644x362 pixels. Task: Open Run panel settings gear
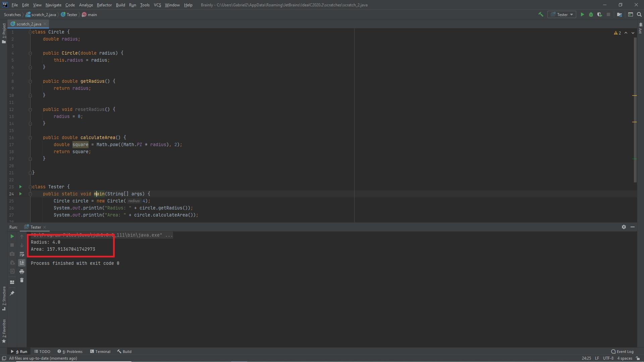(624, 227)
